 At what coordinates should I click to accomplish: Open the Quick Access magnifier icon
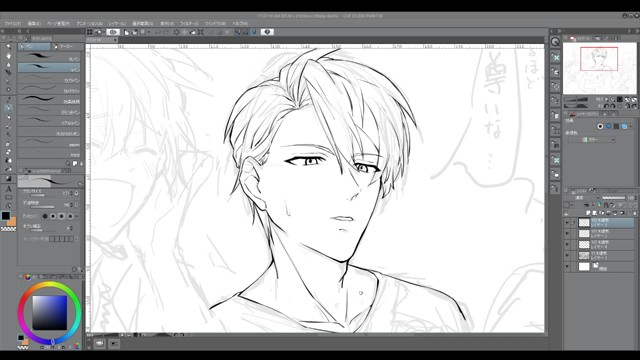(x=555, y=42)
